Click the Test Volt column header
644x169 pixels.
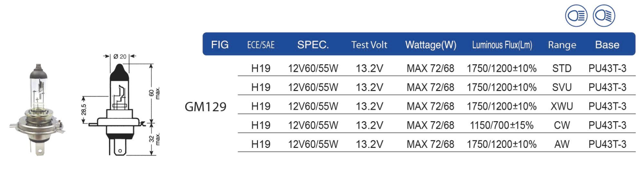click(x=369, y=45)
